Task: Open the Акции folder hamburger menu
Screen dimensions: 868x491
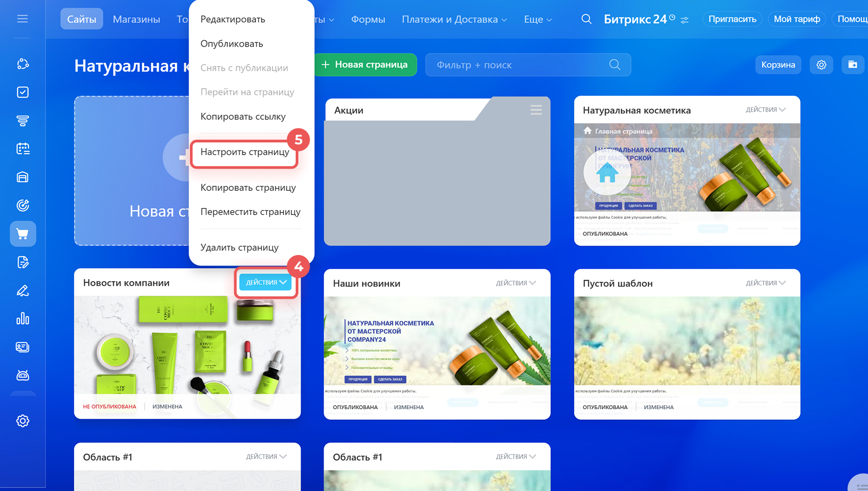Action: coord(536,110)
